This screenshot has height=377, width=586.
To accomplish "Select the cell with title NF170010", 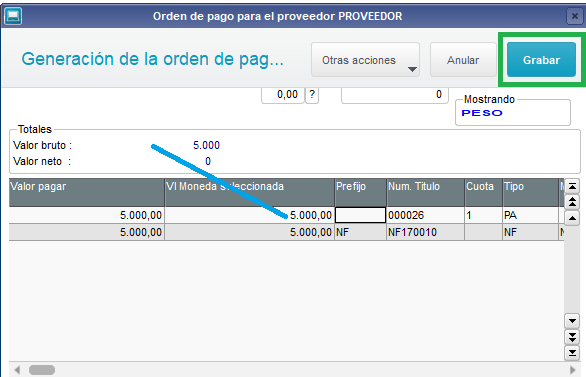I will (426, 232).
